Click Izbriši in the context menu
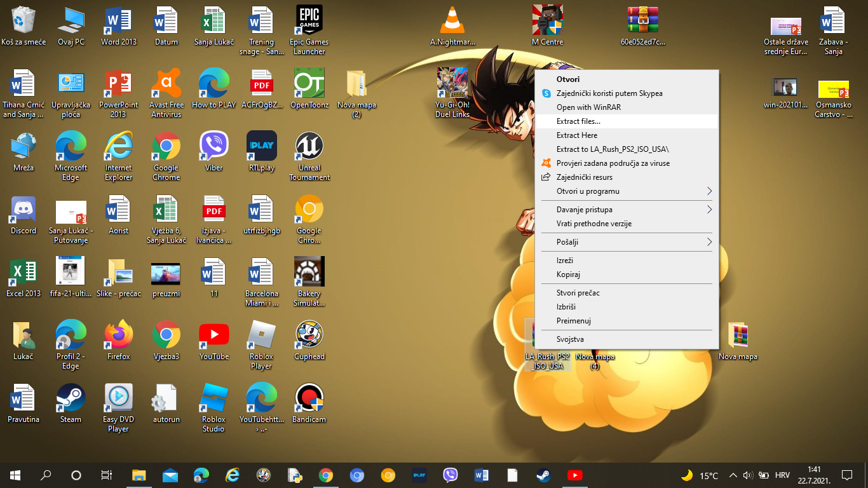This screenshot has height=488, width=868. (627, 307)
